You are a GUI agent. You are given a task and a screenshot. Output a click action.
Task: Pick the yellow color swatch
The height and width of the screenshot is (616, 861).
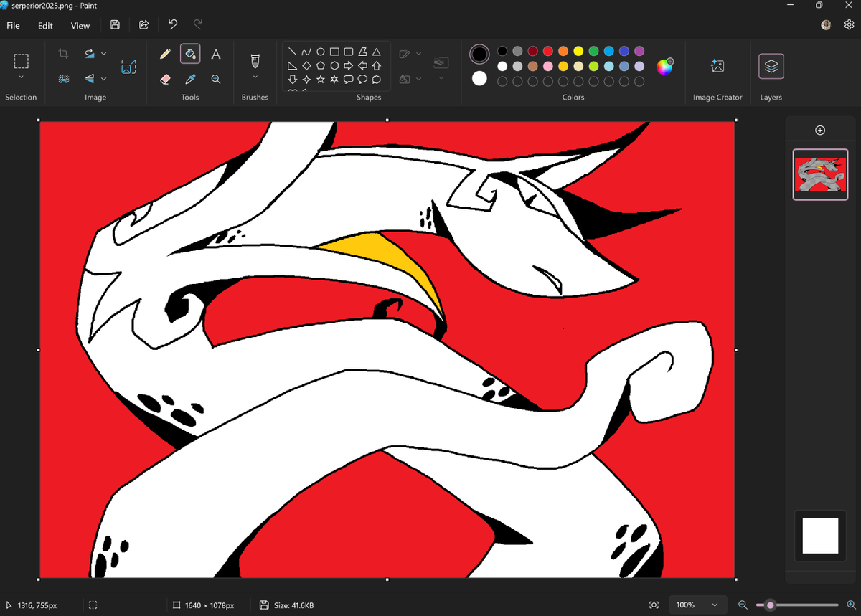point(578,51)
